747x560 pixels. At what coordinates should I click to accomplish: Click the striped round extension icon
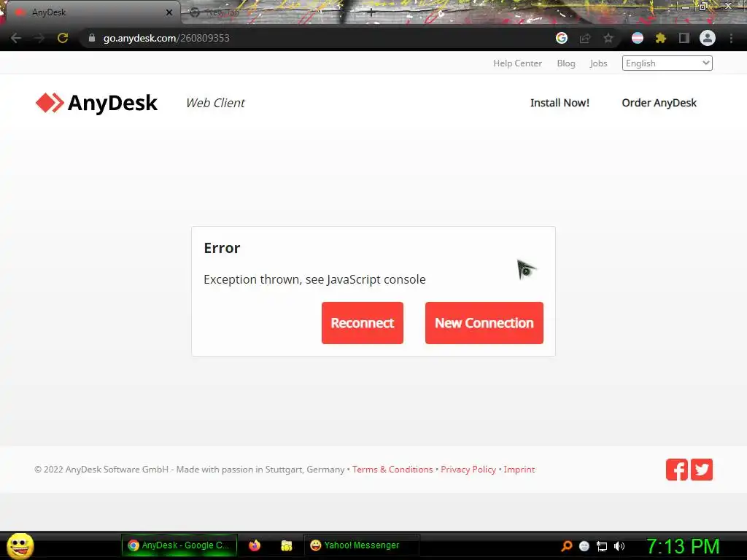638,38
